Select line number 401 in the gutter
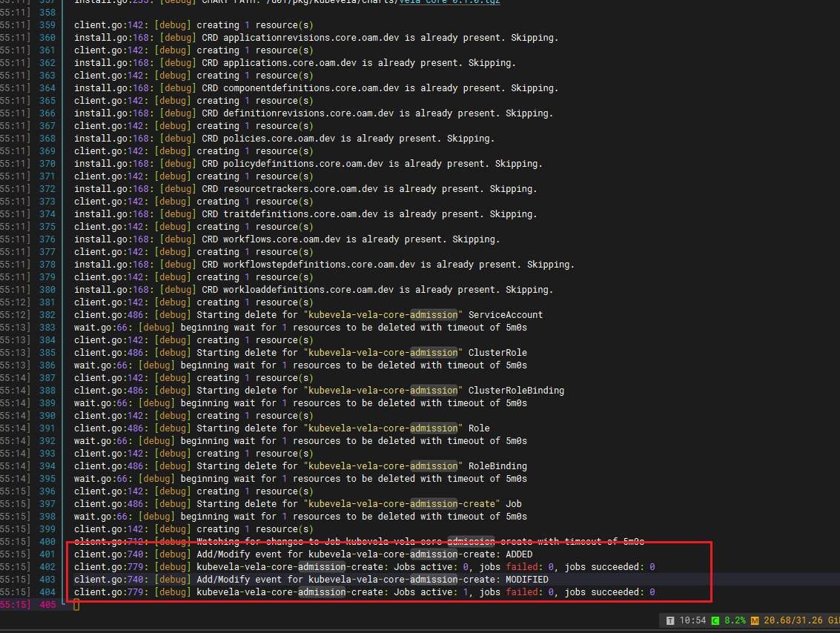The width and height of the screenshot is (840, 633). point(47,554)
